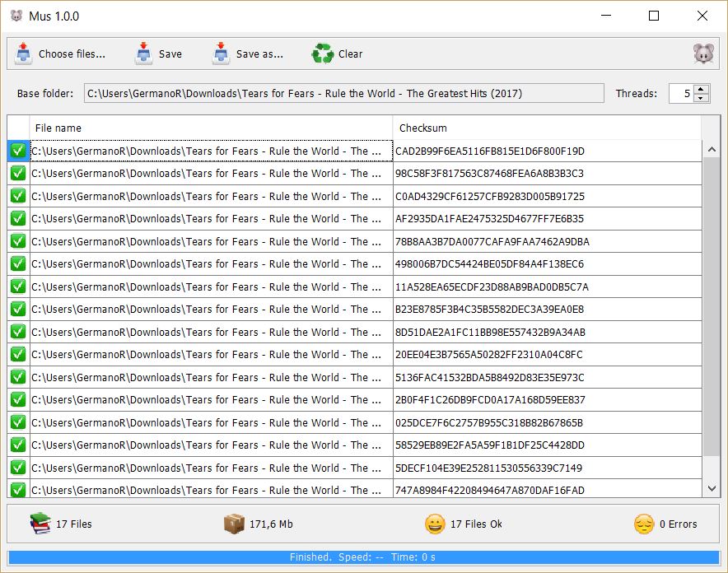Click the vertical scrollbar thumb of the list
This screenshot has height=573, width=728.
coord(712,307)
